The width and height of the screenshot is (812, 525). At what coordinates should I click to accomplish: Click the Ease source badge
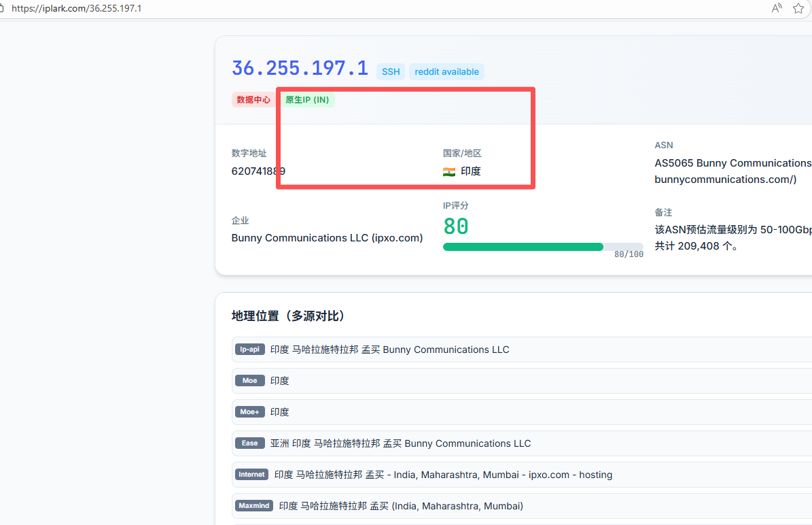pyautogui.click(x=249, y=443)
